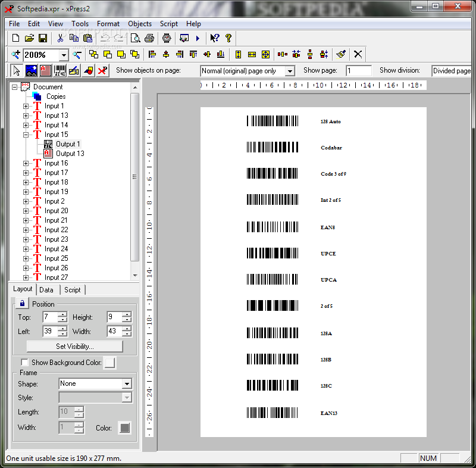Screen dimensions: 476x468
Task: Zoom out with the magnifier minus icon
Action: [77, 55]
